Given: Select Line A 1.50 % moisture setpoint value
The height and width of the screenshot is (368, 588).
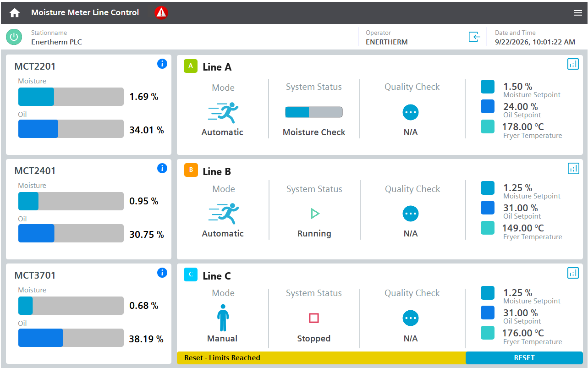Looking at the screenshot, I should [x=518, y=87].
